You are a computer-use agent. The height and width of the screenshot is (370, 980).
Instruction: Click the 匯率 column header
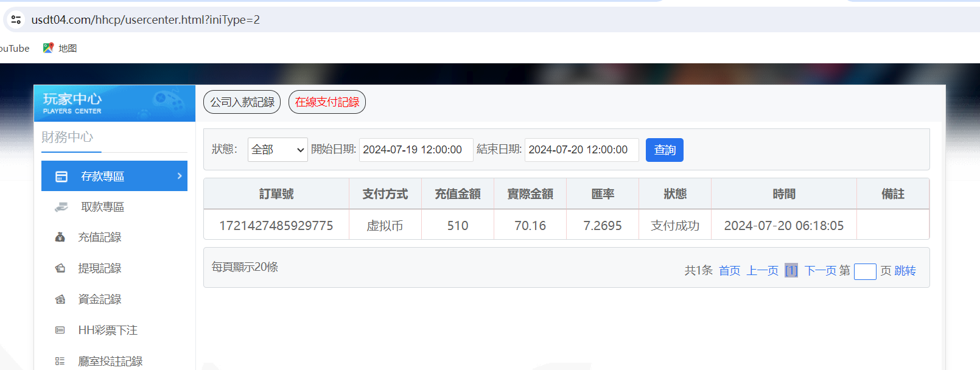tap(603, 194)
